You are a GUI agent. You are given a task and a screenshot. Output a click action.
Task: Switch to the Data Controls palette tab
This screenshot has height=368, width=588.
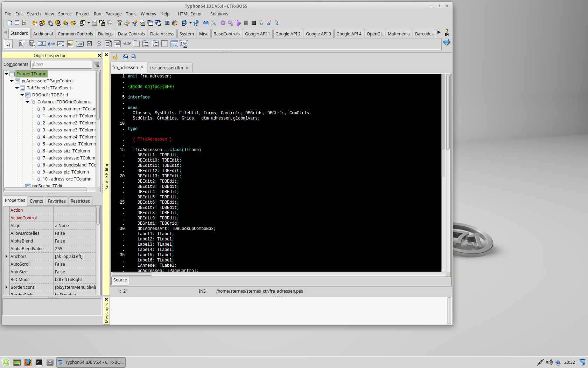[131, 34]
